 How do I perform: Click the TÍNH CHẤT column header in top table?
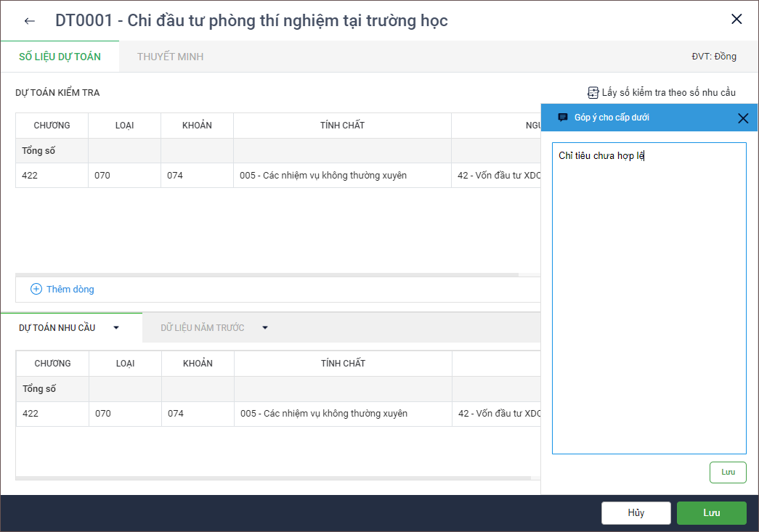(x=342, y=126)
